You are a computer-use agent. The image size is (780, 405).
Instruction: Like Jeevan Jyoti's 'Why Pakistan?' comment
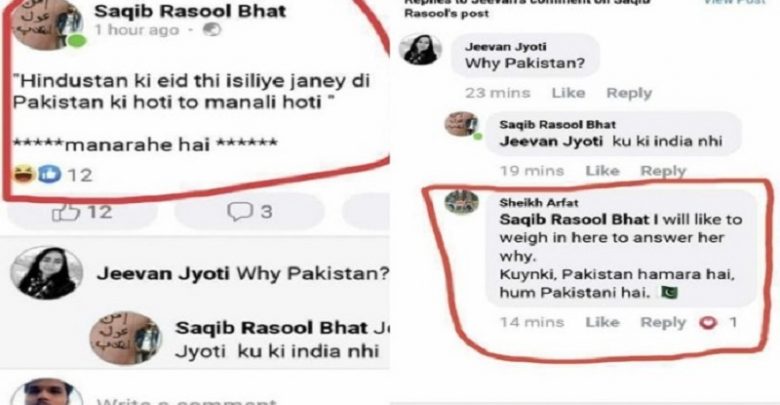(x=568, y=93)
